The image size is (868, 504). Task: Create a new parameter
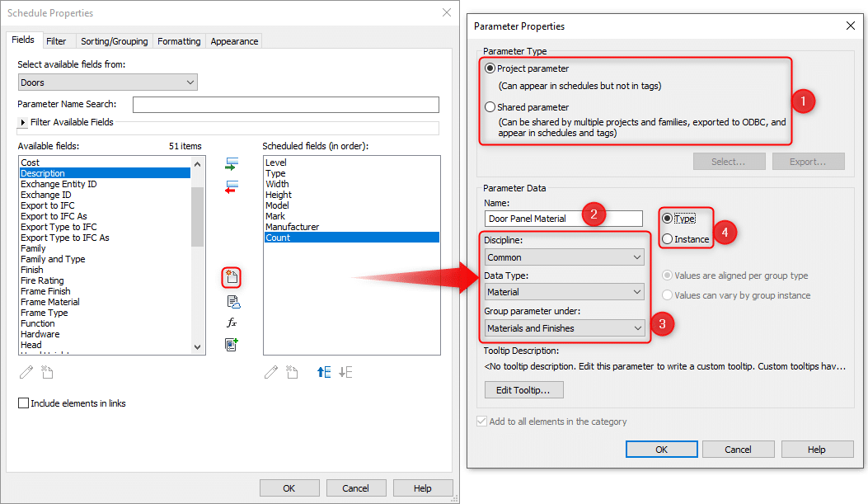click(233, 277)
